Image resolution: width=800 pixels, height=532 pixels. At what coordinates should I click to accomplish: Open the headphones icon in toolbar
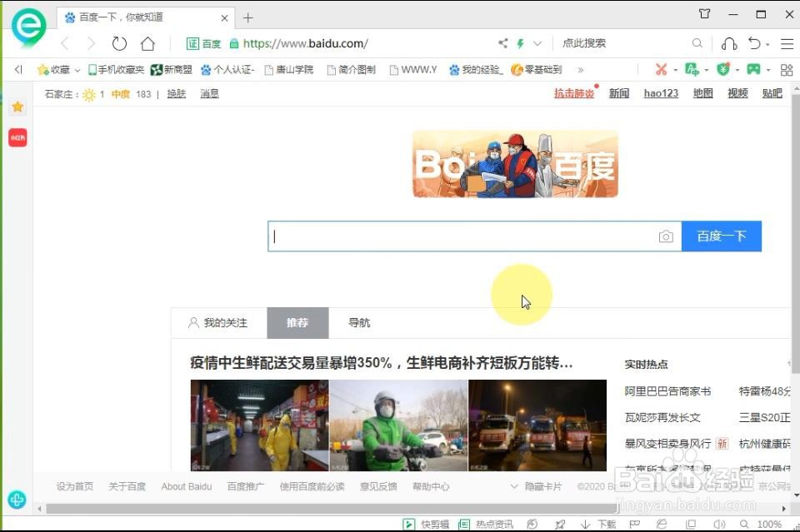tap(729, 44)
